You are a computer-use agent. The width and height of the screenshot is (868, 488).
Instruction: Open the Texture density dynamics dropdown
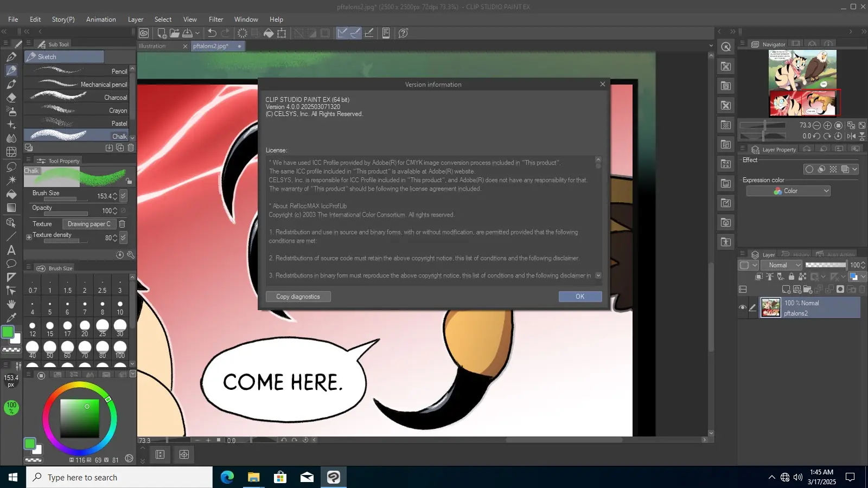pos(123,237)
